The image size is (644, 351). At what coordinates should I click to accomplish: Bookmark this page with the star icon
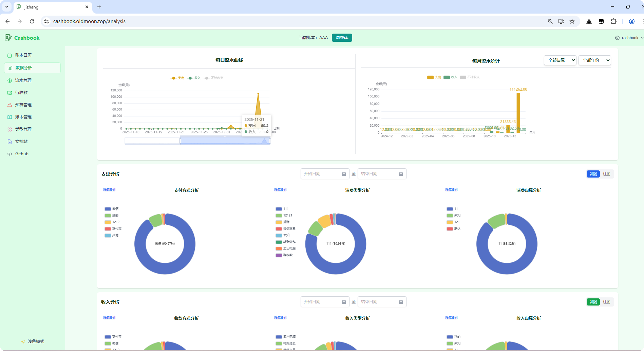coord(572,21)
